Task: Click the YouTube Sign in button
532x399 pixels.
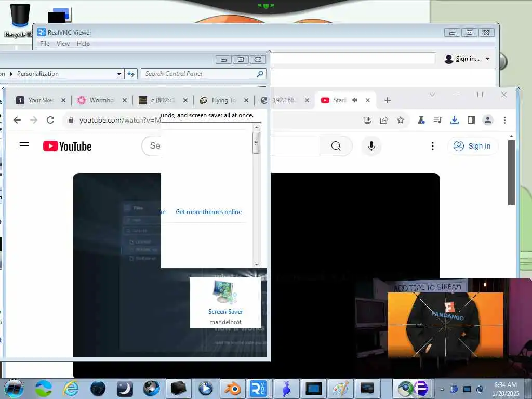Action: [473, 146]
